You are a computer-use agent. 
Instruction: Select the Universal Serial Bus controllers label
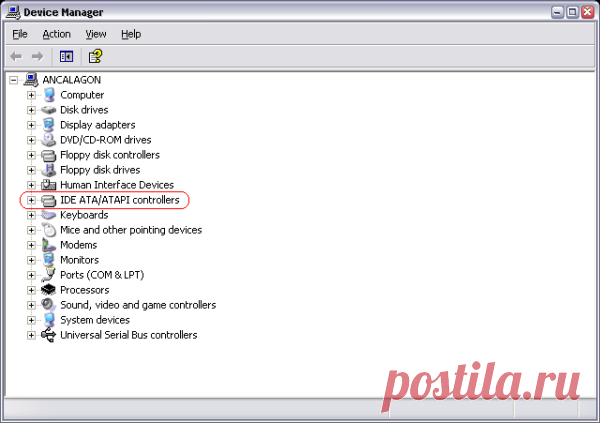coord(129,335)
